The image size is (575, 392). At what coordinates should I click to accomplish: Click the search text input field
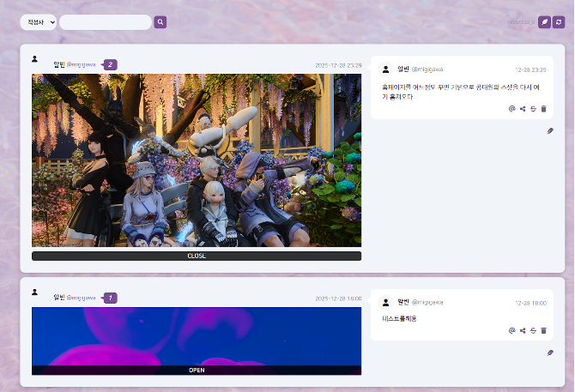coord(105,22)
